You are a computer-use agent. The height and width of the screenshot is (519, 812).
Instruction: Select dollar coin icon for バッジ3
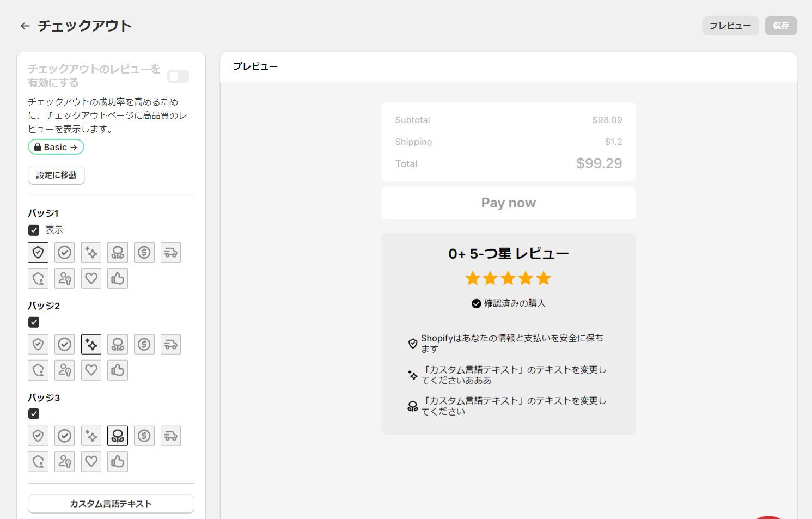pyautogui.click(x=144, y=436)
